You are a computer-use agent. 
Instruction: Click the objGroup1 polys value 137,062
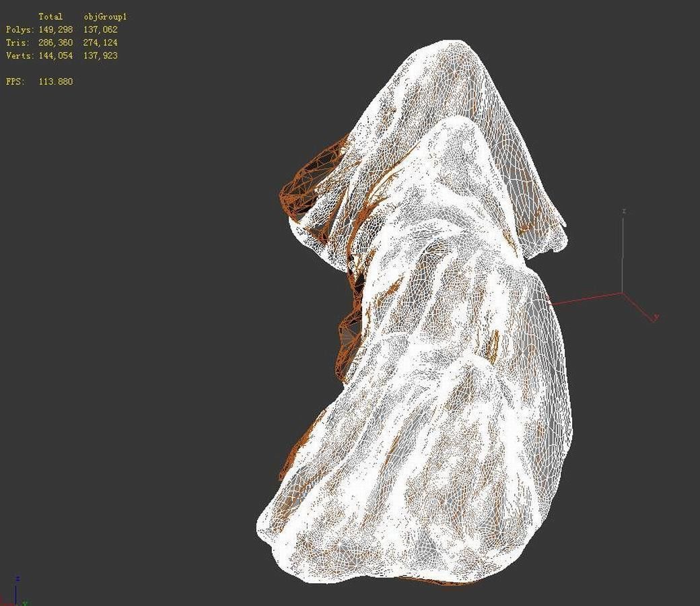click(100, 30)
